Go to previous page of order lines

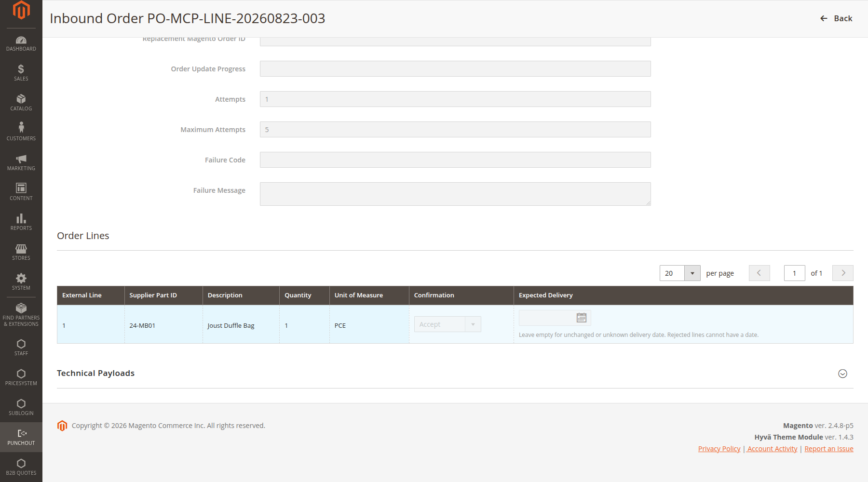759,273
